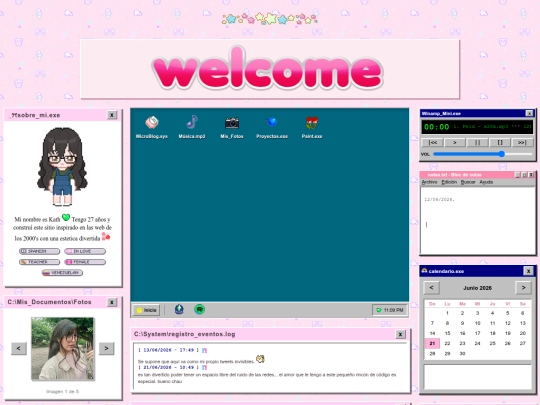Image resolution: width=540 pixels, height=405 pixels.
Task: Click the blue quick-launch taskbar icon
Action: (x=179, y=309)
